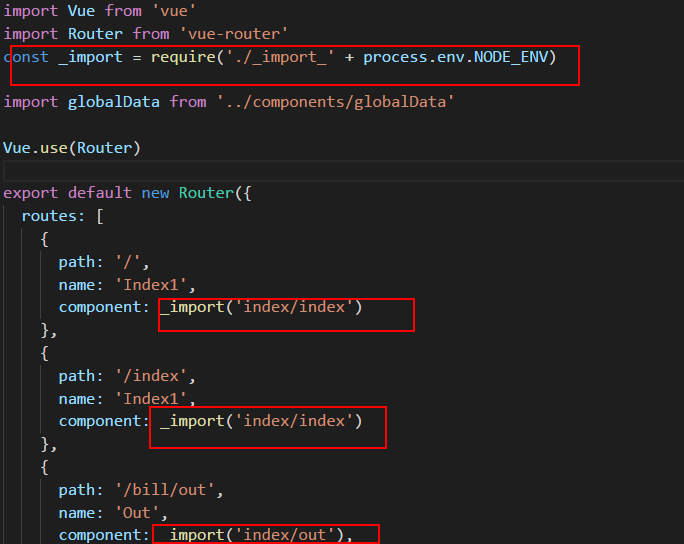Click the "routes: [" line
Viewport: 684px width, 544px height.
click(63, 216)
